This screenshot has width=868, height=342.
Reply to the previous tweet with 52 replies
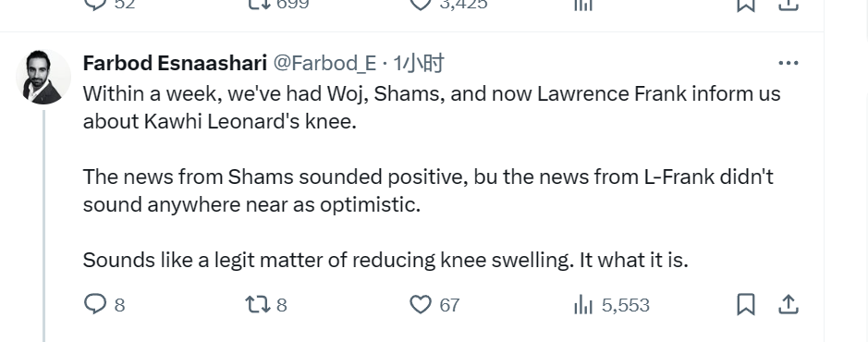[110, 5]
